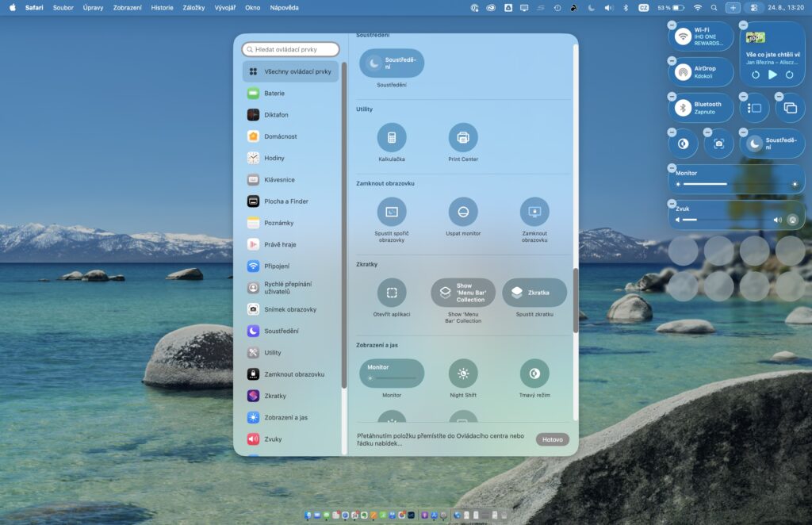Viewport: 812px width, 525px height.
Task: Select Zobrazení a jas sidebar category
Action: pos(290,417)
